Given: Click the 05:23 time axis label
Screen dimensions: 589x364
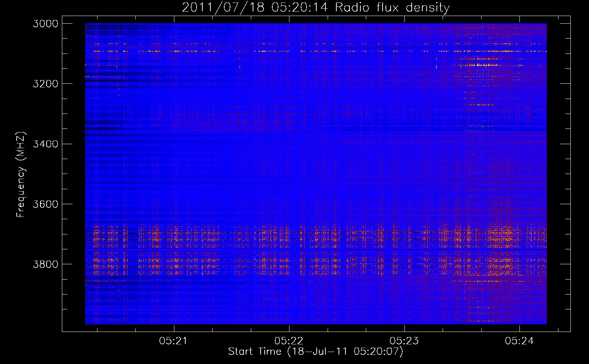Looking at the screenshot, I should pyautogui.click(x=404, y=341).
